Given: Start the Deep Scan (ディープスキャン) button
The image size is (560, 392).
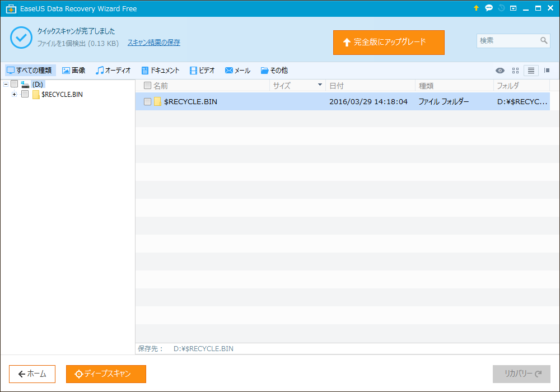Looking at the screenshot, I should pos(106,374).
